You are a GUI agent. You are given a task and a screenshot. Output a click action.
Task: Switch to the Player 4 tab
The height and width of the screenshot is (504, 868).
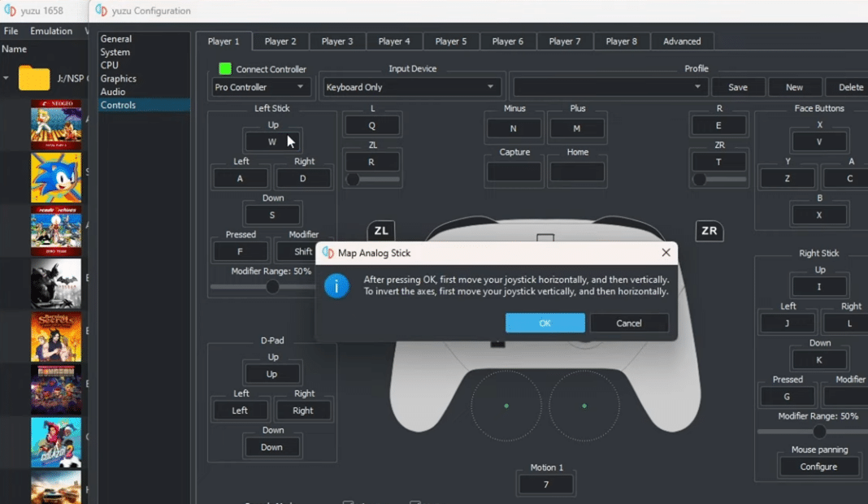pyautogui.click(x=394, y=41)
